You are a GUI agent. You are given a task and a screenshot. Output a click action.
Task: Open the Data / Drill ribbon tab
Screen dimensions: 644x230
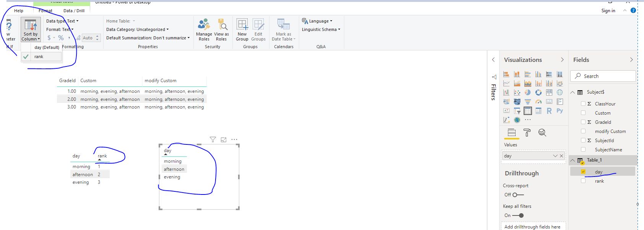(74, 11)
